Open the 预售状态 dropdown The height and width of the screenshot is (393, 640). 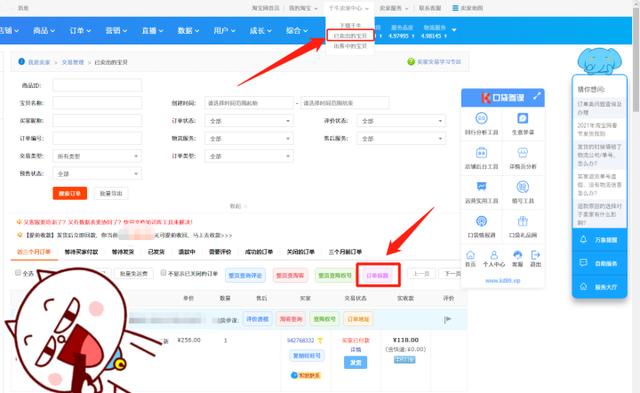97,173
